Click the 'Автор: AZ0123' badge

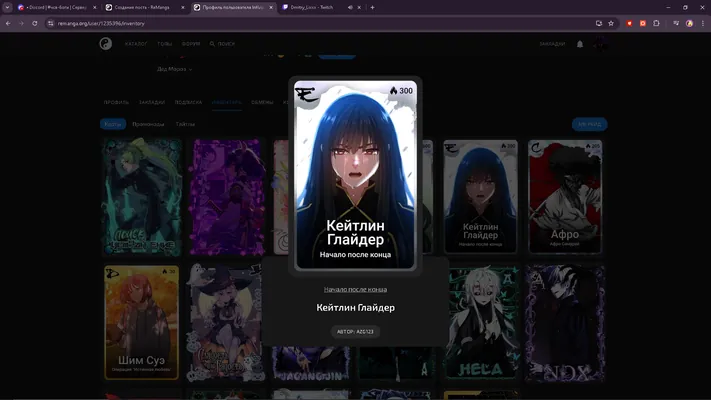(x=355, y=332)
